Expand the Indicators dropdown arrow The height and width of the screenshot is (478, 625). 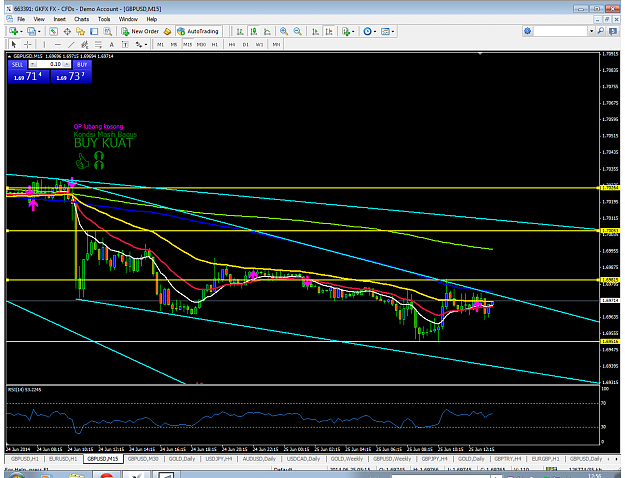(x=353, y=31)
